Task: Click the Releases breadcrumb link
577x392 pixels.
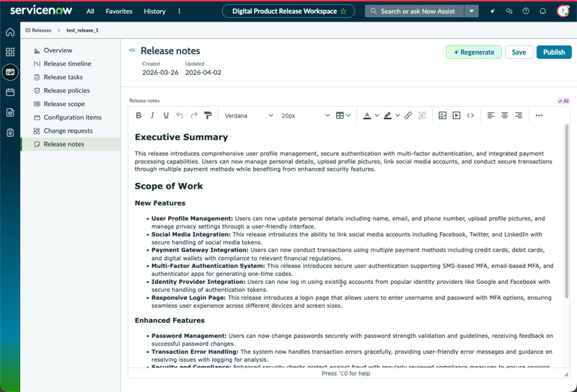Action: (x=38, y=30)
